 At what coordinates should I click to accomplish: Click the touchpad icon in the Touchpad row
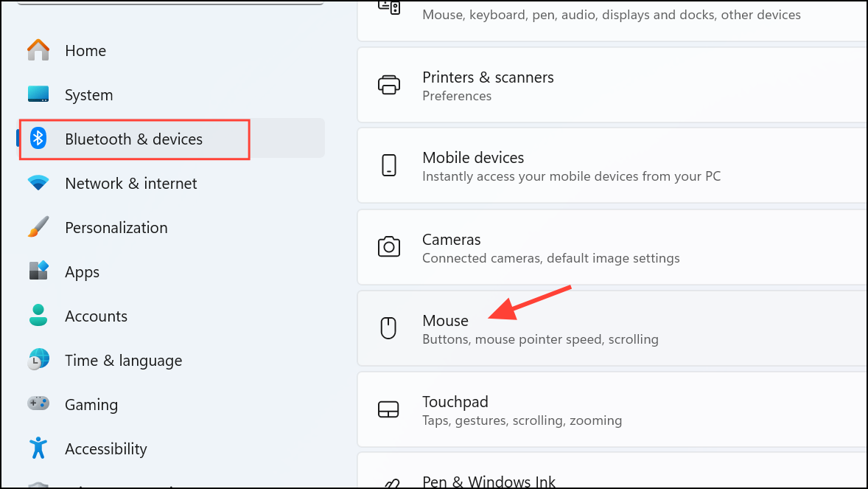coord(389,409)
